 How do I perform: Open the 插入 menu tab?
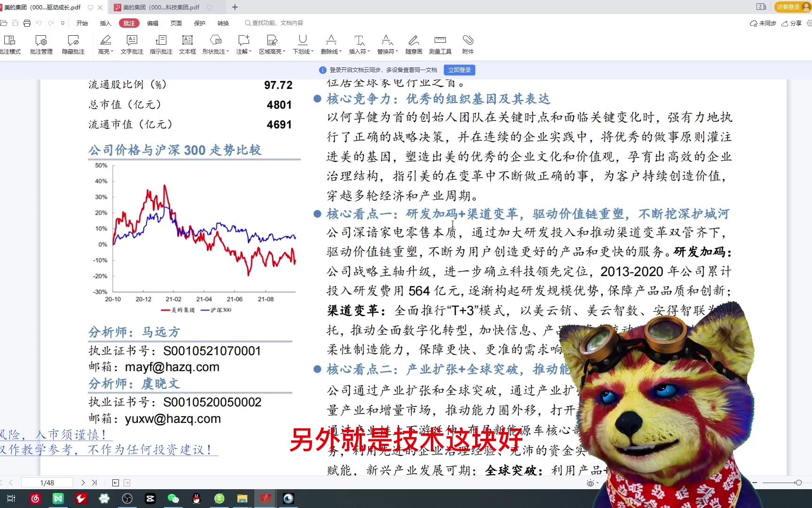106,23
